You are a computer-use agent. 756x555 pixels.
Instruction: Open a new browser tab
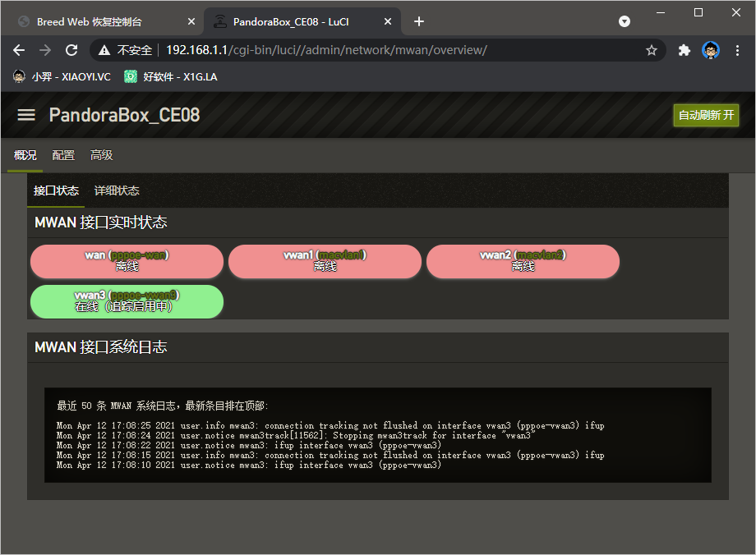click(x=419, y=21)
